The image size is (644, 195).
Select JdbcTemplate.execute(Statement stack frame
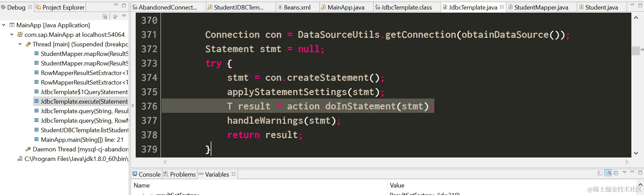pyautogui.click(x=81, y=101)
